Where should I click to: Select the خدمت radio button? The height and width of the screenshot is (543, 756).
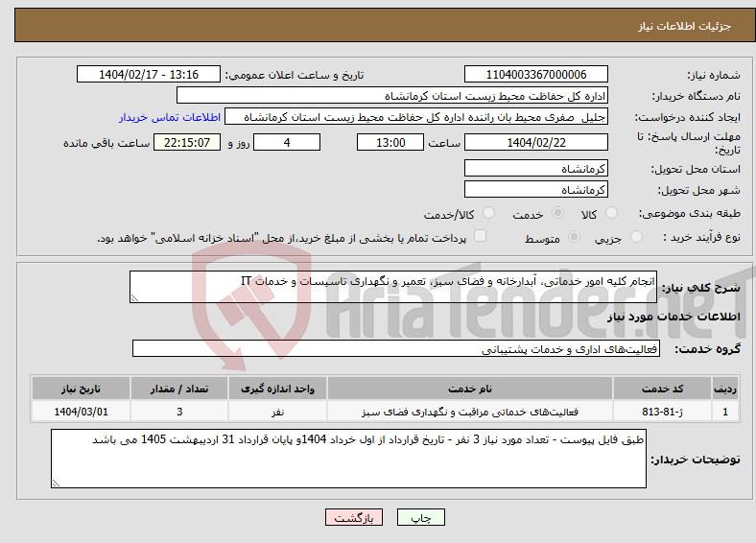[557, 213]
